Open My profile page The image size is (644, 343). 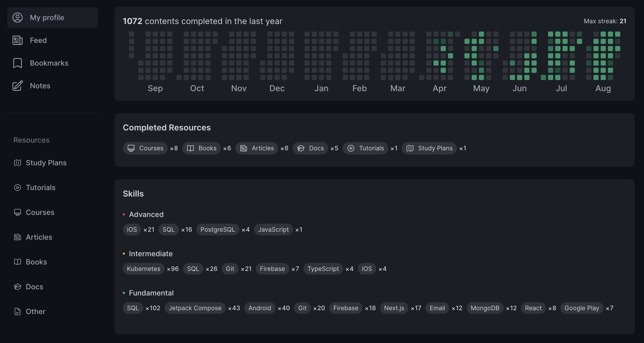(52, 18)
